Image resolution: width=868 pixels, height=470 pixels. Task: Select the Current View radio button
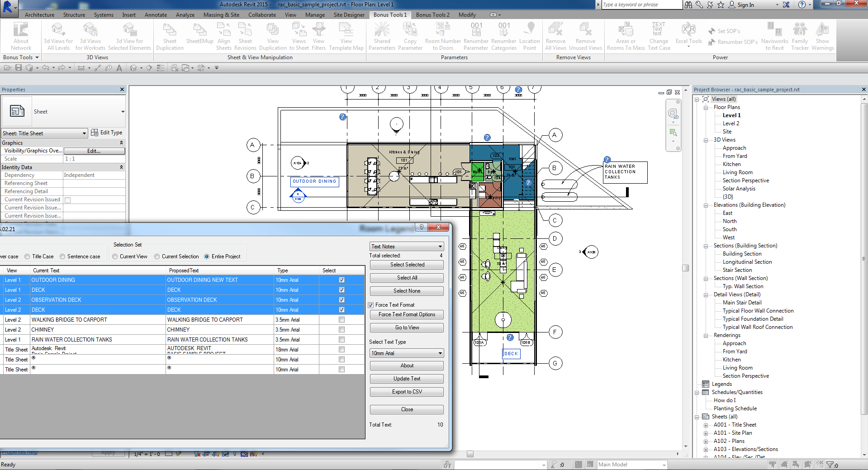(x=115, y=256)
